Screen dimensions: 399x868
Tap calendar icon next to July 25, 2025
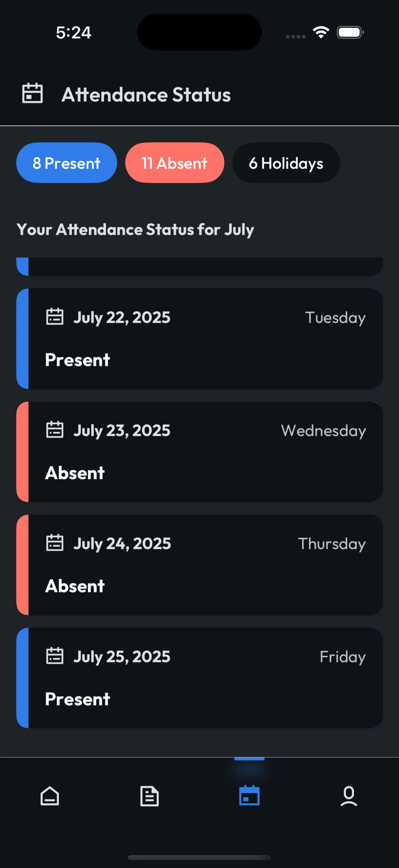55,656
